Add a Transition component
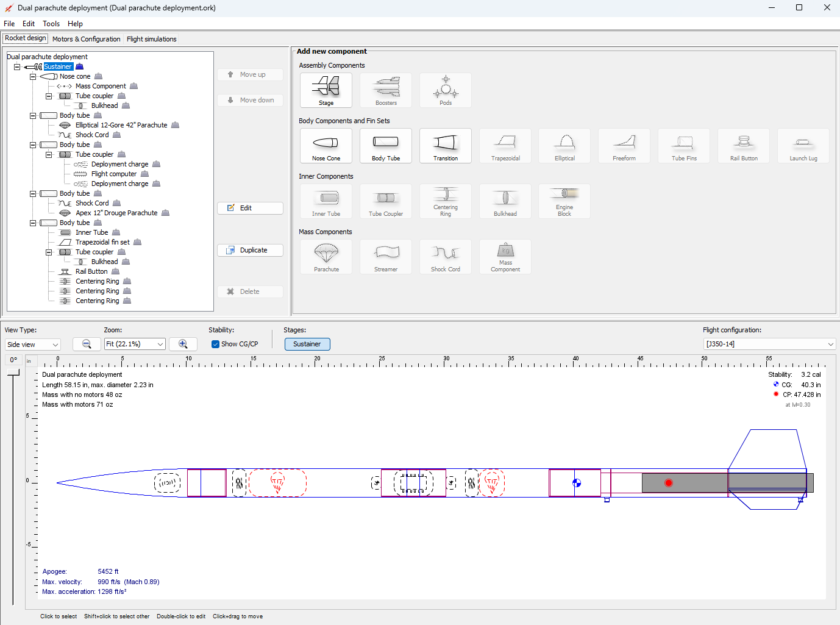 coord(446,146)
